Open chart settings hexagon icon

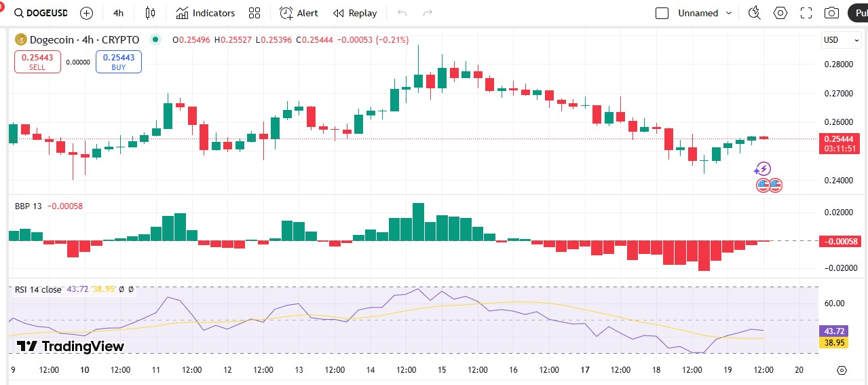tap(780, 13)
